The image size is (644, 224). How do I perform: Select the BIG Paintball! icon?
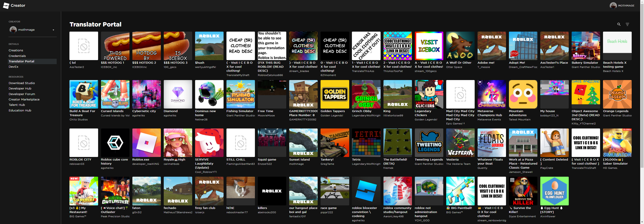click(x=461, y=191)
